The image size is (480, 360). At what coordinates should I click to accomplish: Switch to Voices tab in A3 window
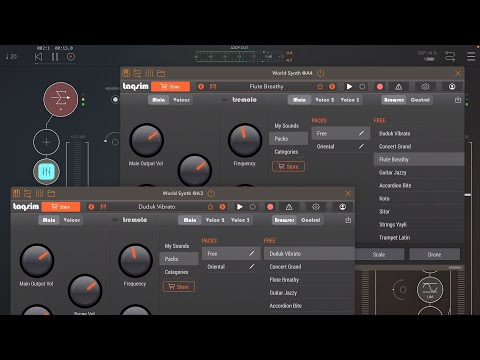(72, 220)
